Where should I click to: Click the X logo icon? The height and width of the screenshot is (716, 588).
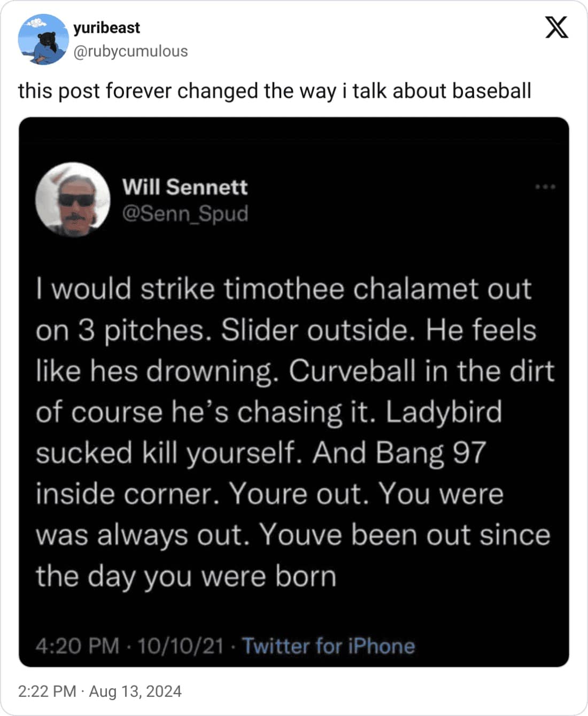point(556,27)
